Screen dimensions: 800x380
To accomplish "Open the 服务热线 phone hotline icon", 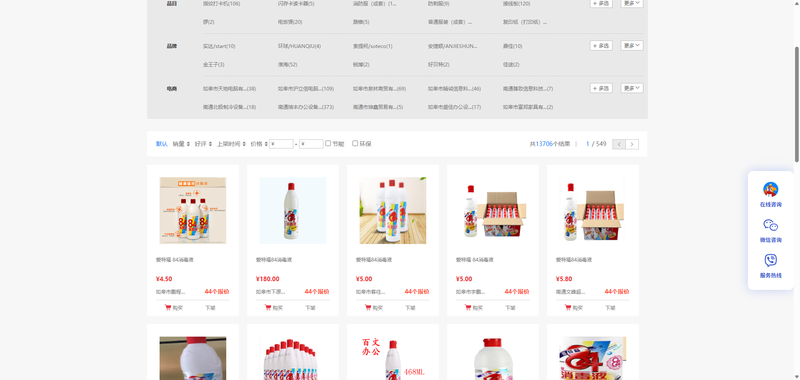I will 770,261.
